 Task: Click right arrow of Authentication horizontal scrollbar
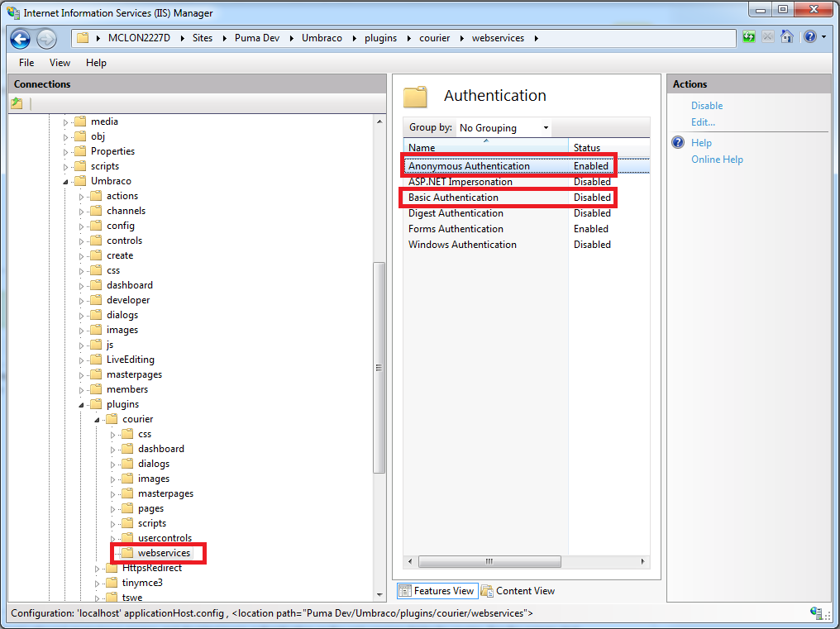(x=643, y=561)
